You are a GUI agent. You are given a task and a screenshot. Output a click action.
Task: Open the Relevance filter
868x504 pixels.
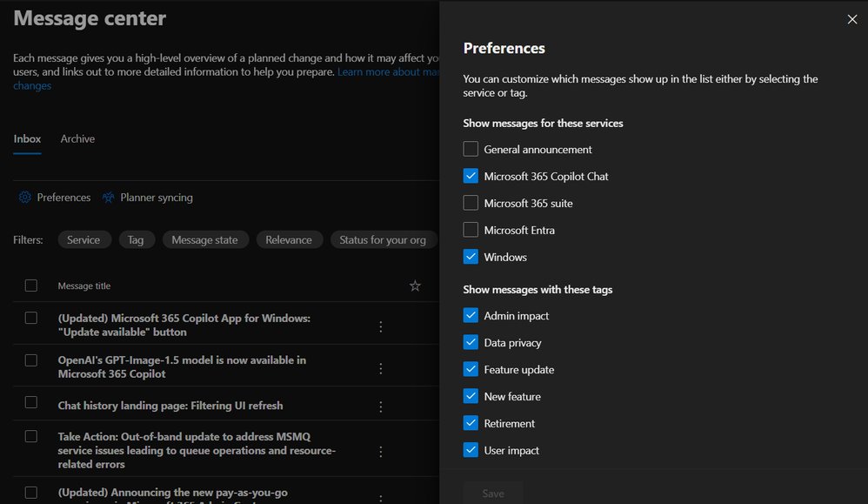pos(289,239)
